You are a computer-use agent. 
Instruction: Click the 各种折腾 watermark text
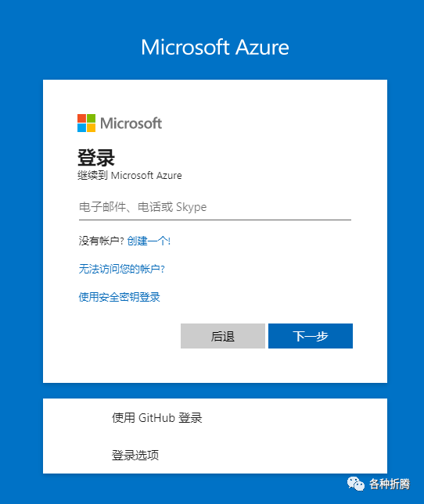pyautogui.click(x=390, y=484)
